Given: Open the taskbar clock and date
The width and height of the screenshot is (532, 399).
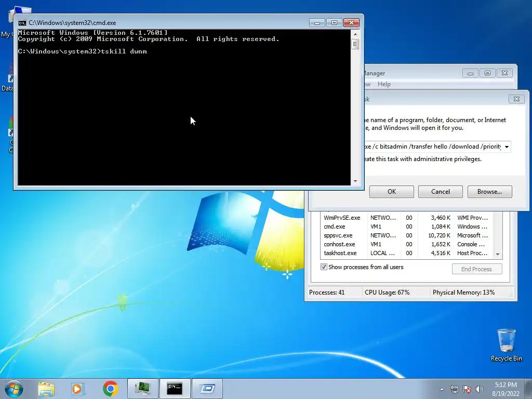Looking at the screenshot, I should pyautogui.click(x=506, y=389).
